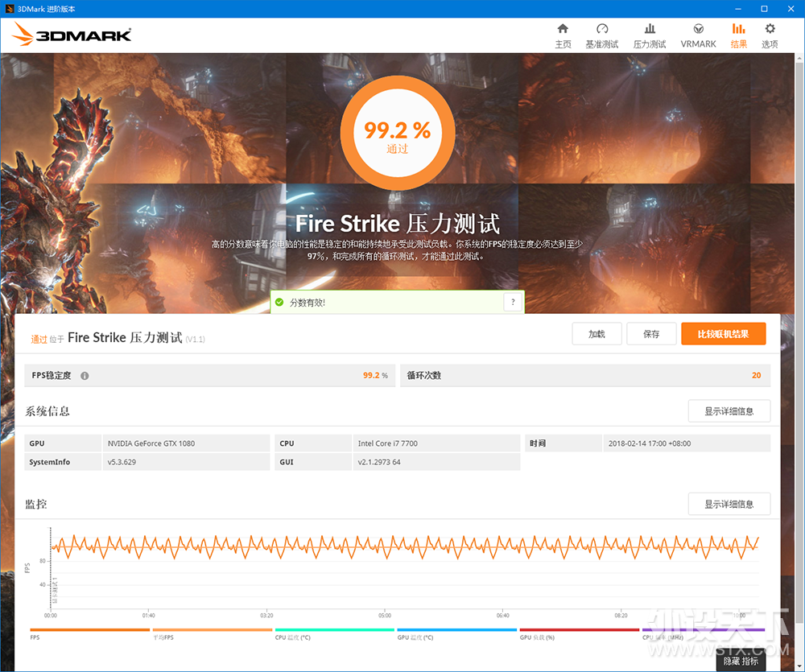Click the FPS monitoring line chart
Screen dimensions: 805x672
pos(405,567)
